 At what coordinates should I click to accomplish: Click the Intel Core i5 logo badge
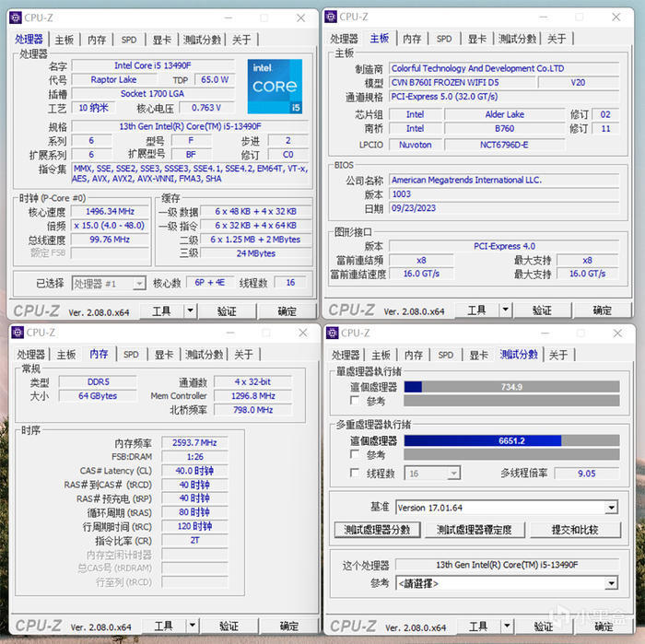(x=275, y=87)
